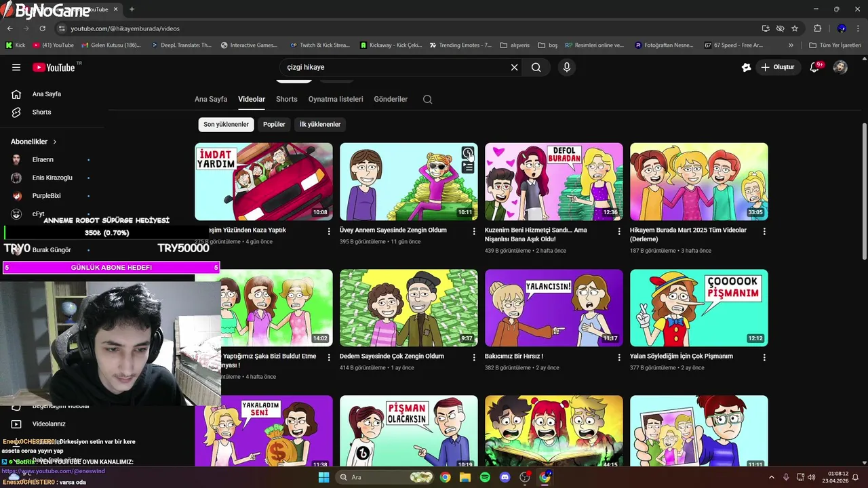Open the account avatar menu
This screenshot has height=488, width=868.
click(x=840, y=67)
